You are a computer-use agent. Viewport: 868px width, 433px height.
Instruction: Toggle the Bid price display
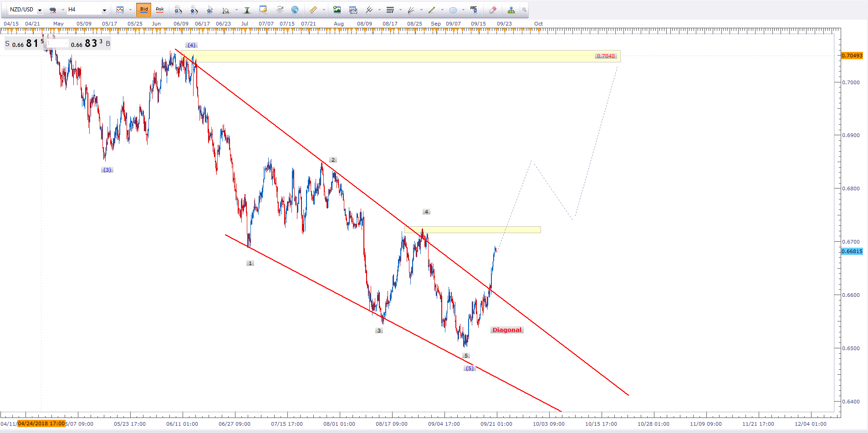144,10
